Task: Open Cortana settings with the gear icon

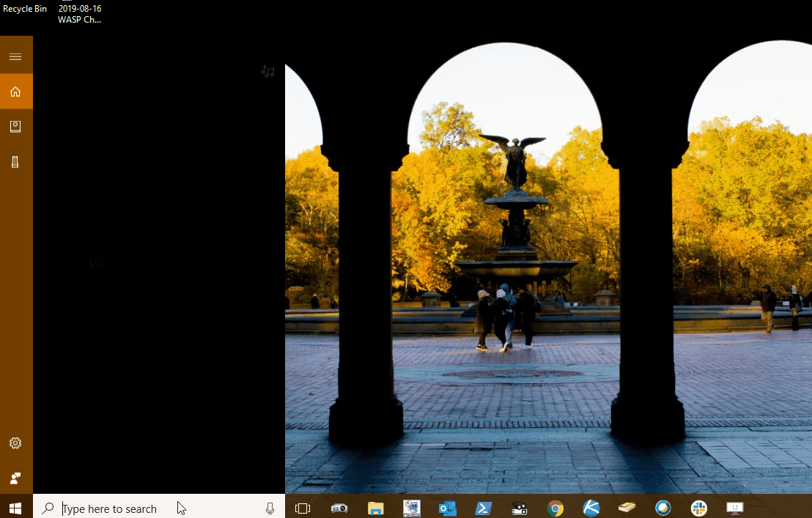Action: [x=15, y=443]
